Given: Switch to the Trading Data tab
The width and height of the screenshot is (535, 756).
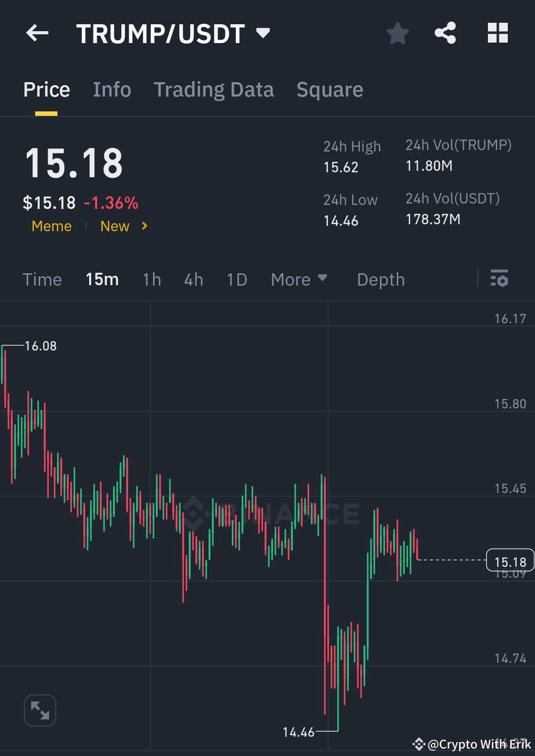Looking at the screenshot, I should pyautogui.click(x=214, y=90).
